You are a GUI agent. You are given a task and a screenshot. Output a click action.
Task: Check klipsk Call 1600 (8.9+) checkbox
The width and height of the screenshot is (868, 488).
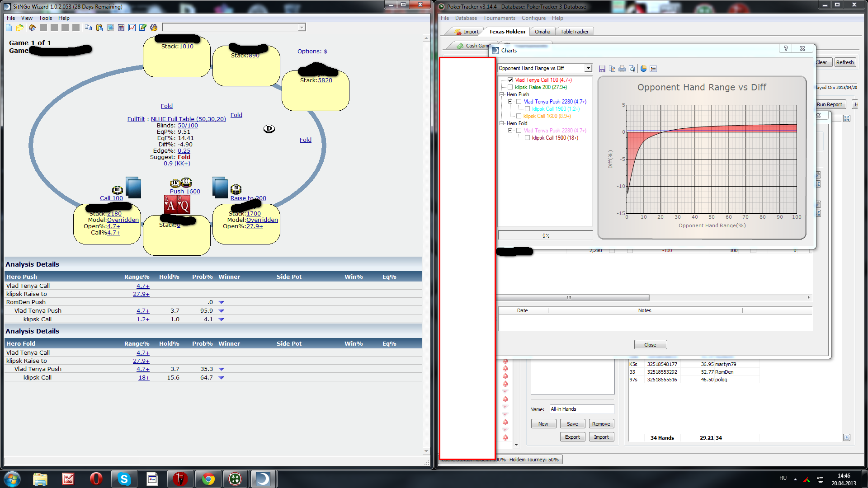point(519,116)
